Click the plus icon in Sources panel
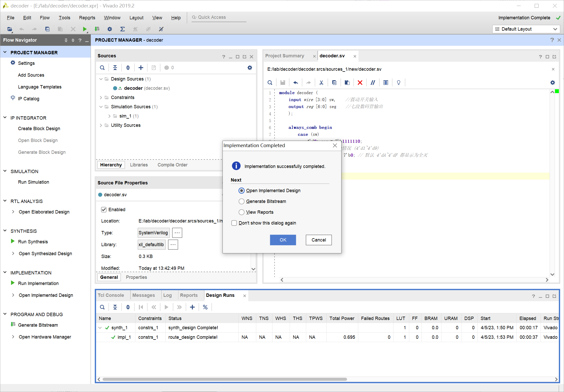Screen dimensions: 564x392 pos(141,68)
